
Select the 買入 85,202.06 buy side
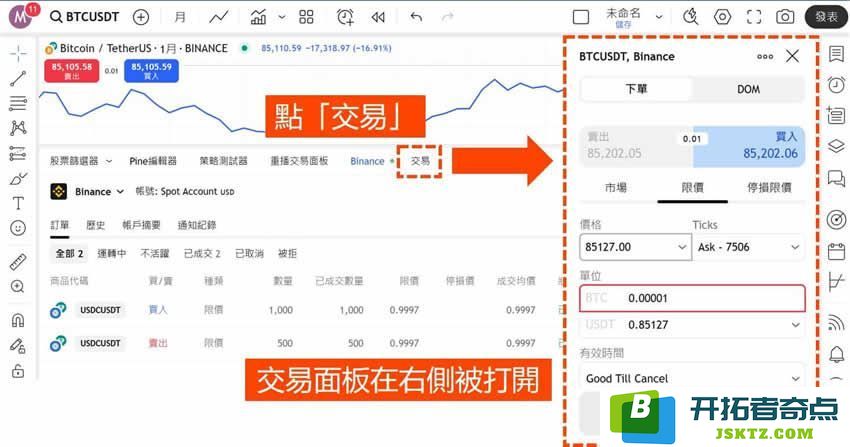749,146
